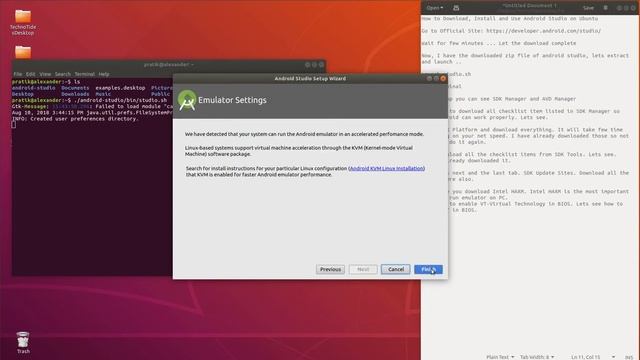The width and height of the screenshot is (640, 360).
Task: Maximize the text editor window
Action: [626, 8]
